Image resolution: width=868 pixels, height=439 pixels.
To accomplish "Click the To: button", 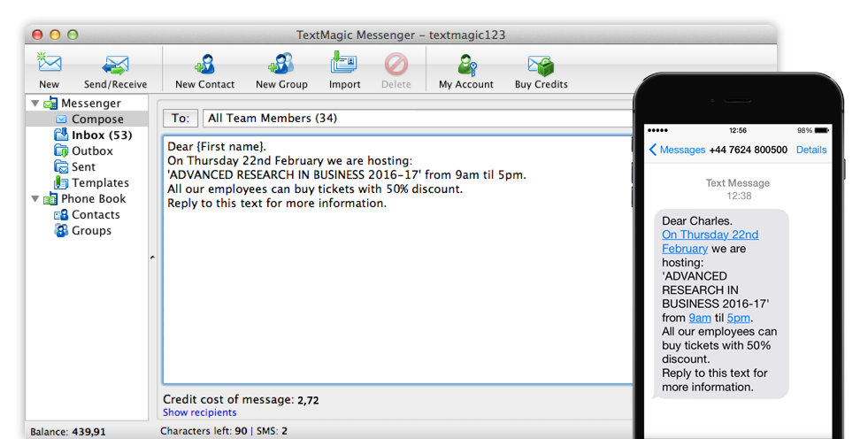I will [181, 119].
